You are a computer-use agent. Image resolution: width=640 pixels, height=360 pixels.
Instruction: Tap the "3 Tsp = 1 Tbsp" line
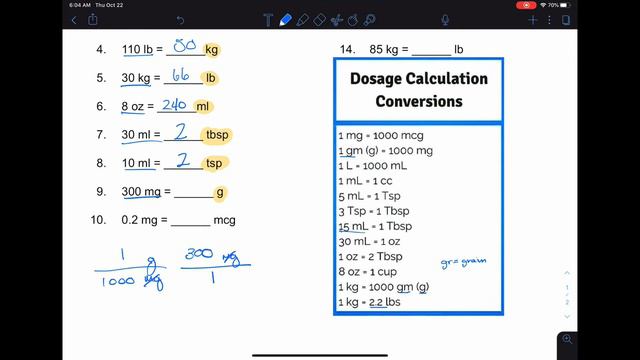[373, 211]
